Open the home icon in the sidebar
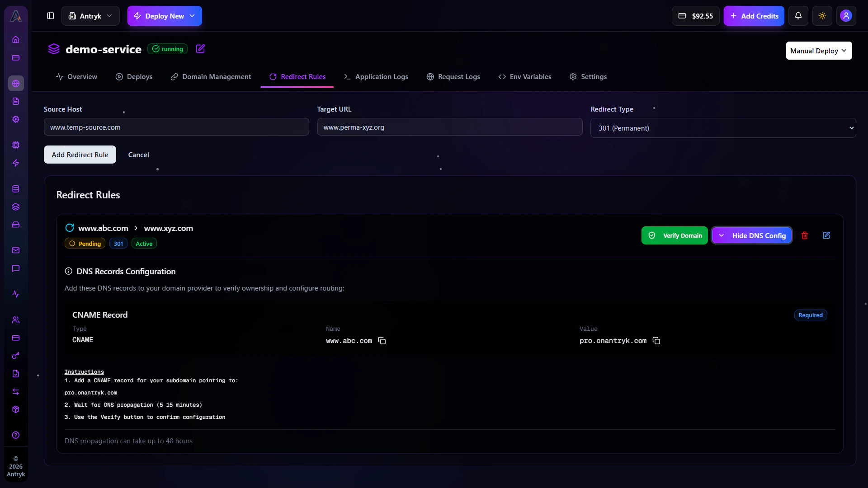868x488 pixels. click(16, 40)
